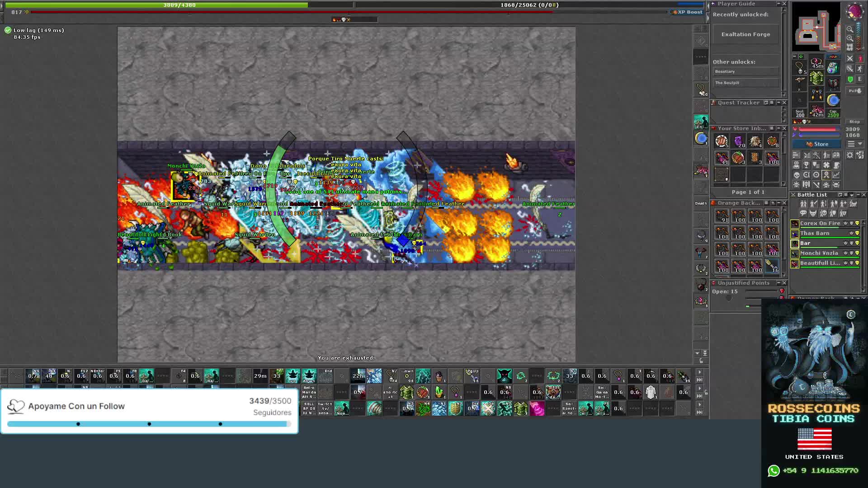Zoom in the minimap
Image resolution: width=868 pixels, height=488 pixels.
(x=850, y=38)
